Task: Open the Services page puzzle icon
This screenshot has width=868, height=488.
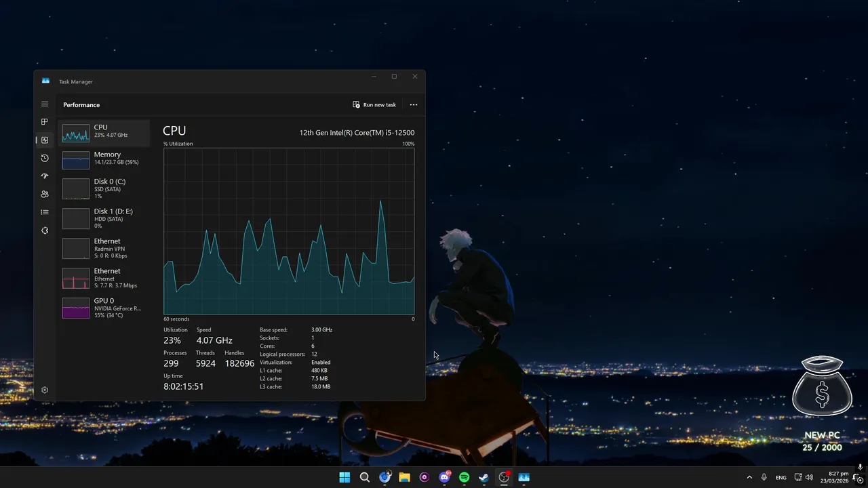Action: pyautogui.click(x=45, y=230)
